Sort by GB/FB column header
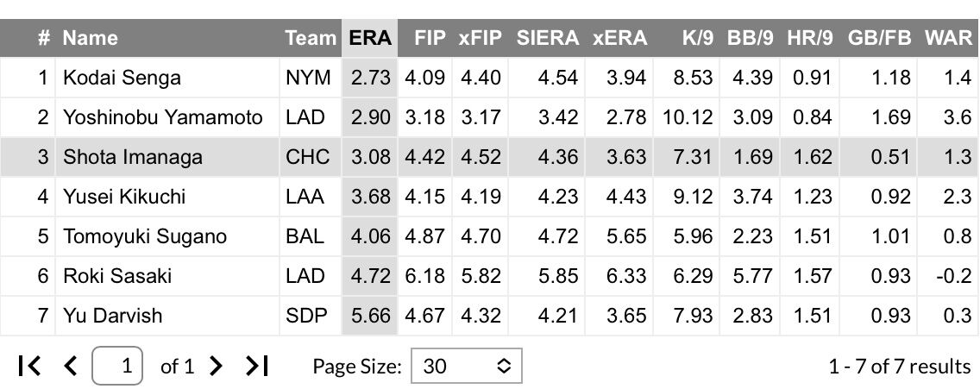 pyautogui.click(x=879, y=38)
